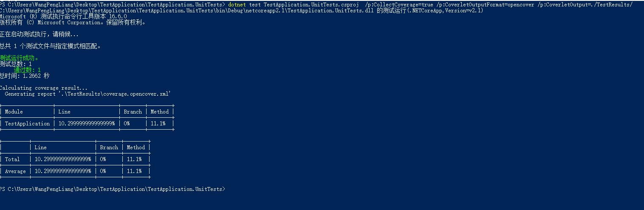The height and width of the screenshot is (210, 644).
Task: Click the 总时间: 1.2662 秒 line
Action: tap(25, 76)
